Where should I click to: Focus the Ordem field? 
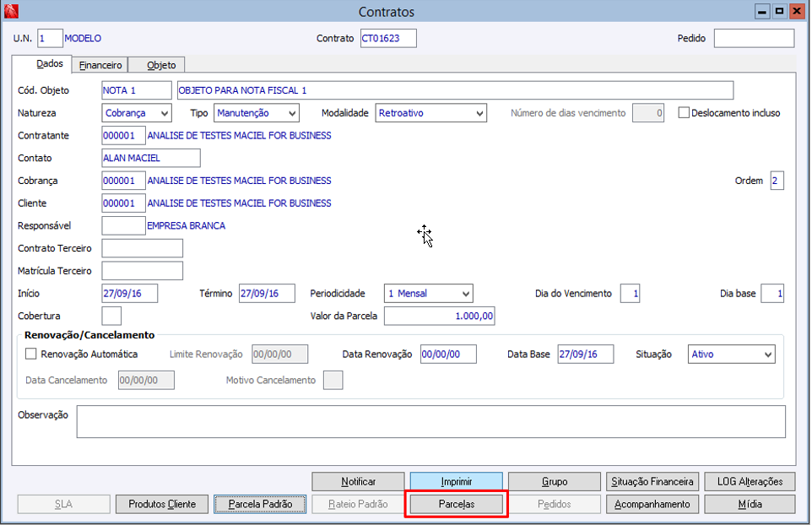click(777, 180)
